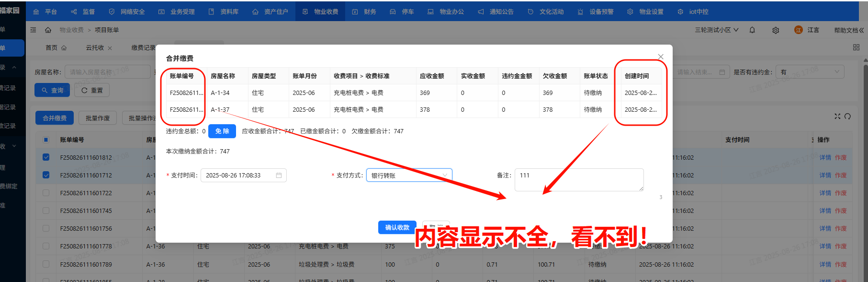Click the home icon in breadcrumb
Image resolution: width=868 pixels, height=282 pixels.
point(48,30)
